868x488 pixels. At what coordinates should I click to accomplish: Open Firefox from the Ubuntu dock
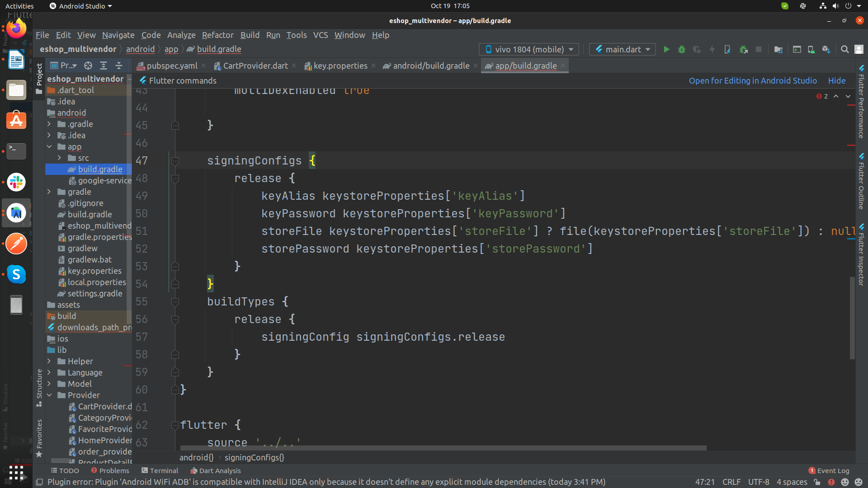click(16, 29)
